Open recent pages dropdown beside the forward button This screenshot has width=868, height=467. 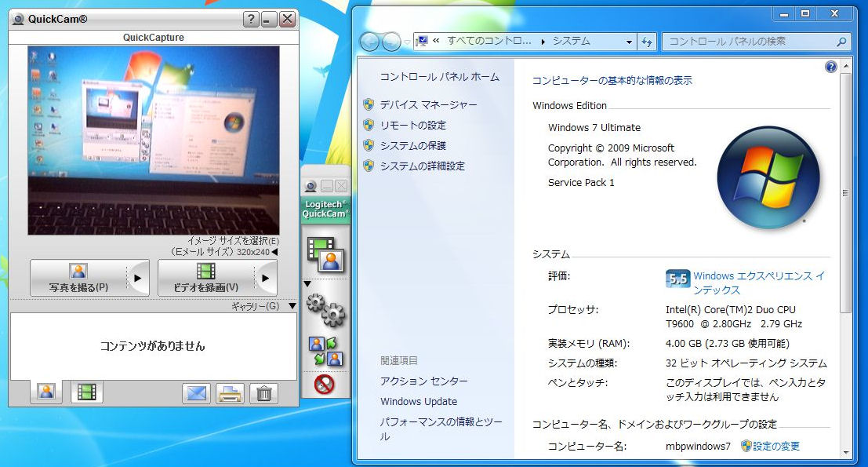point(407,42)
